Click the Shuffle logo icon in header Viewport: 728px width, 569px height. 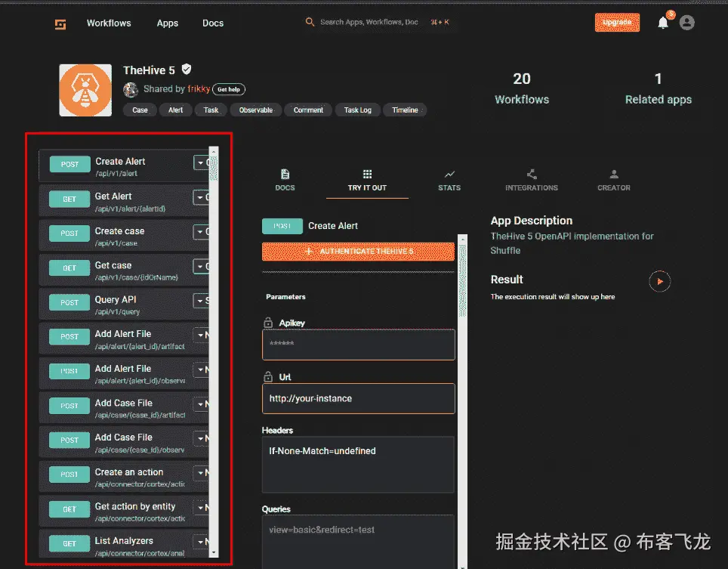(60, 23)
